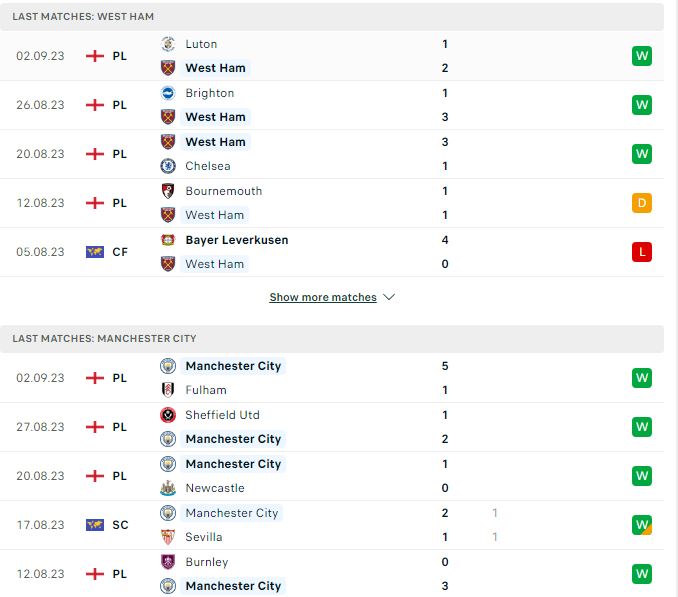Image resolution: width=678 pixels, height=597 pixels.
Task: Click the Burnley club crest icon
Action: [x=168, y=562]
